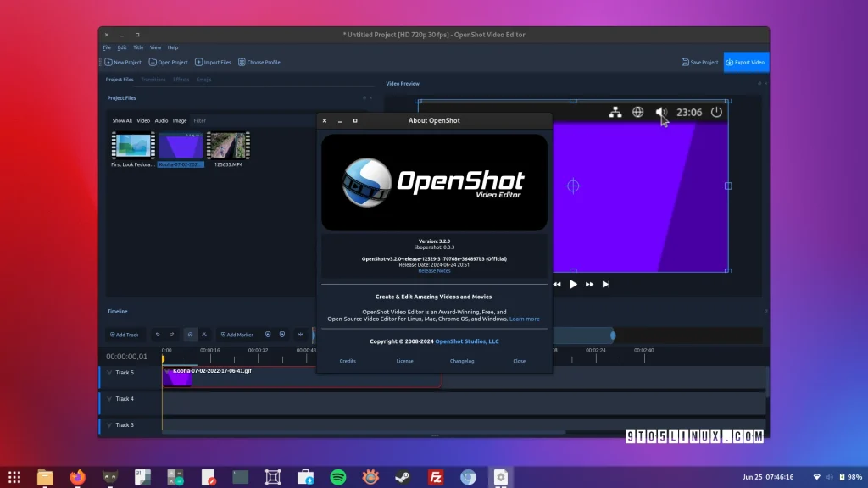This screenshot has width=868, height=488.
Task: Click the timeline Undo icon
Action: point(158,335)
